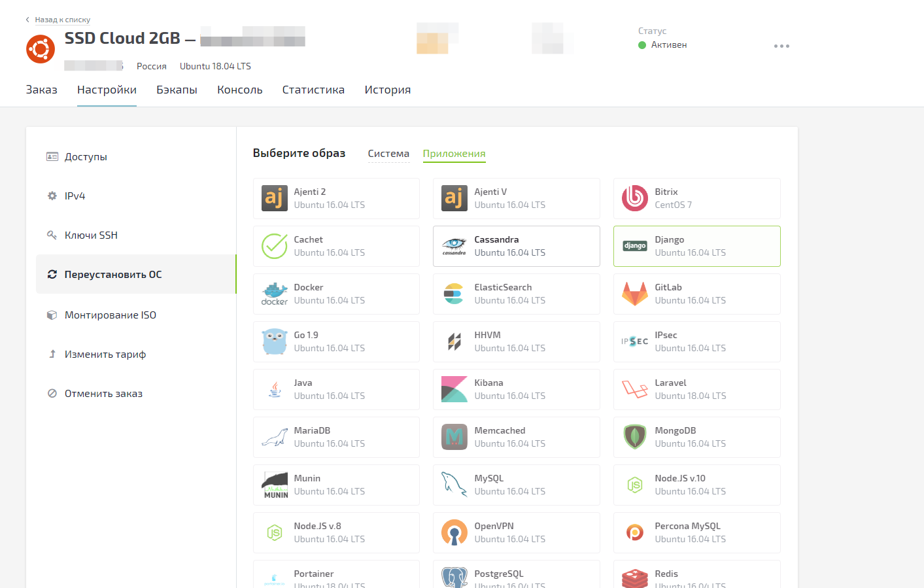This screenshot has height=588, width=924.
Task: Click the SSD Cloud 2GB server title
Action: click(122, 39)
